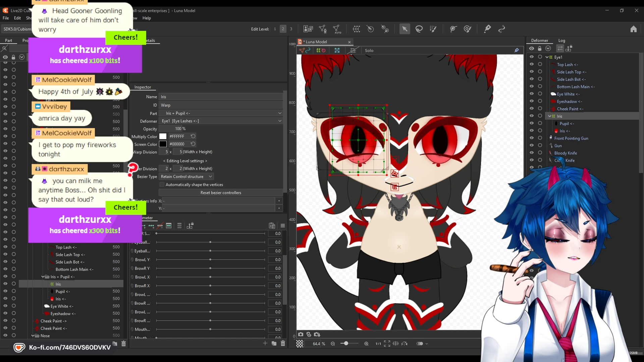Select the Glue tool

pos(453,29)
